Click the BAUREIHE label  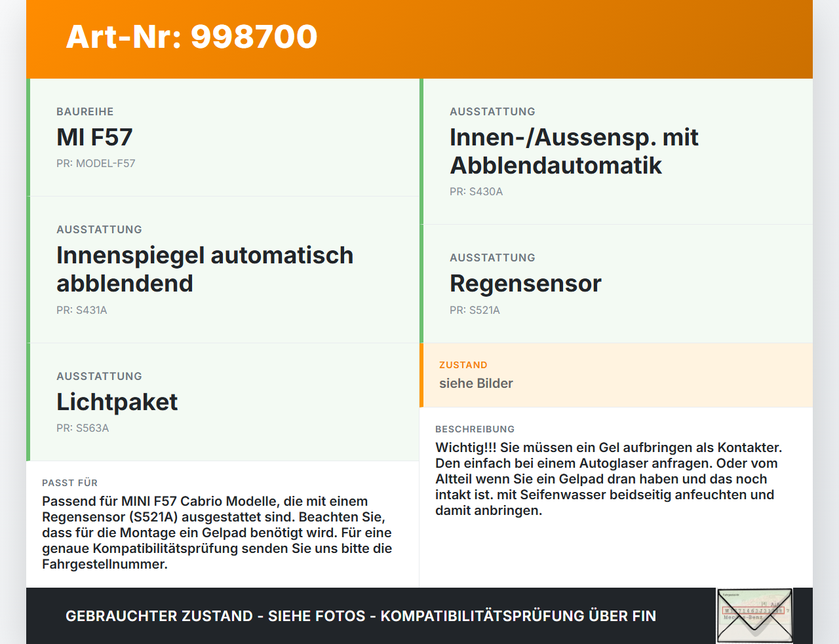coord(85,111)
